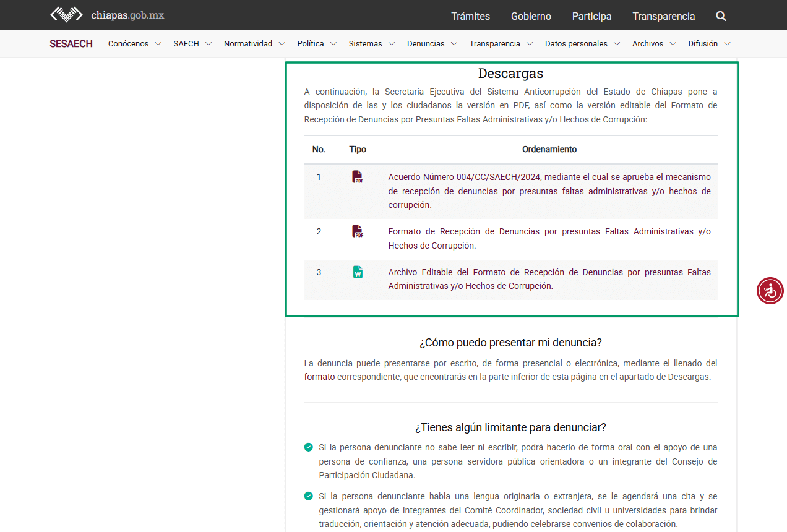Screen dimensions: 787x532
Task: Click the 'Descargas' heading
Action: click(510, 74)
